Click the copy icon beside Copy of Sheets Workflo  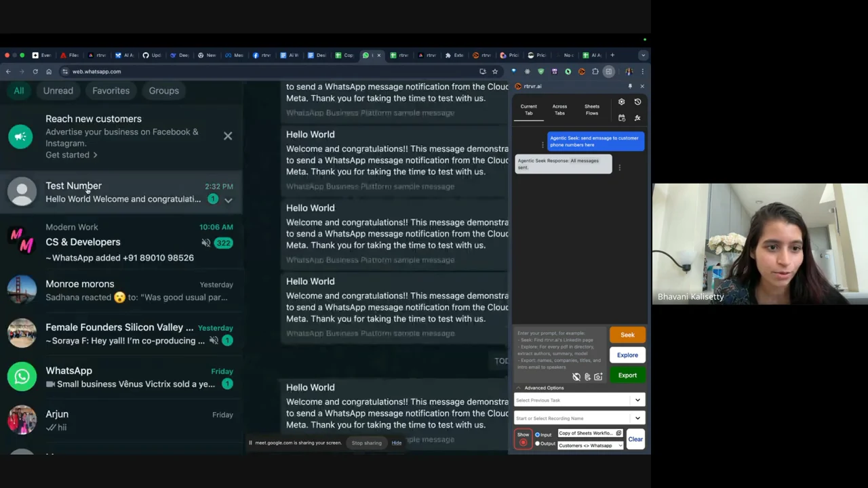[x=618, y=433]
